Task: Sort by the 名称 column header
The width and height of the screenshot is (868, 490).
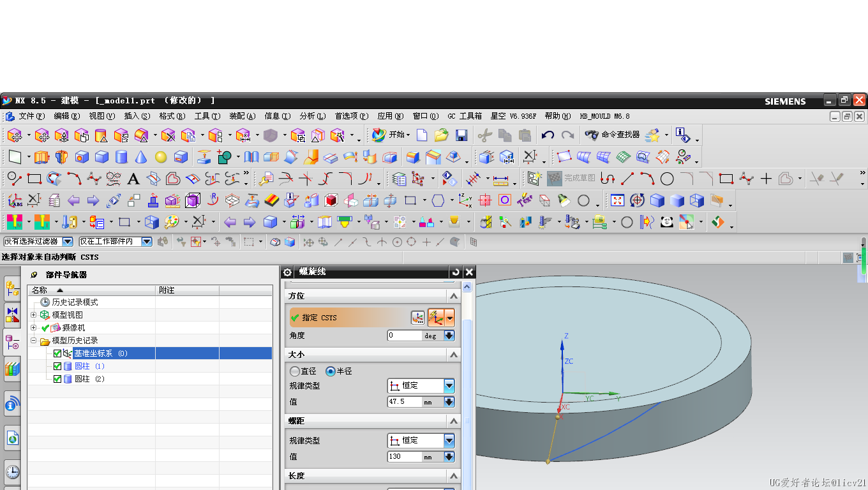Action: tap(91, 290)
